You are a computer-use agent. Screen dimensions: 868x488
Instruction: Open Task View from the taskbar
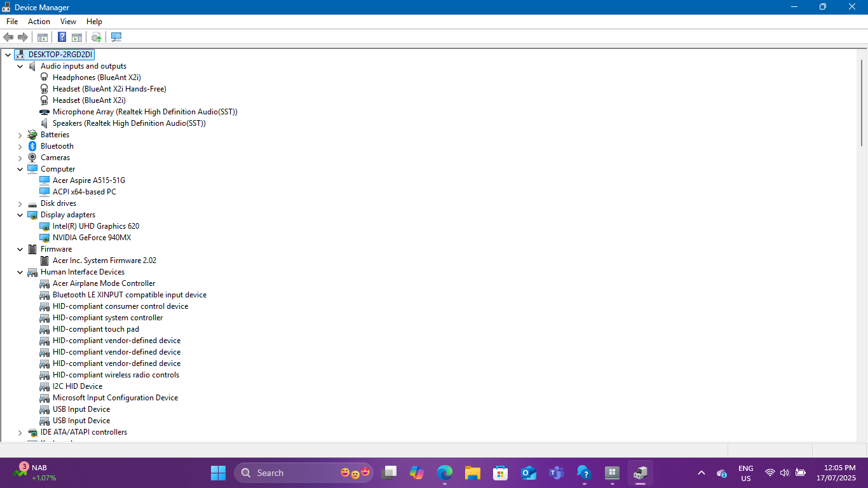tap(389, 473)
